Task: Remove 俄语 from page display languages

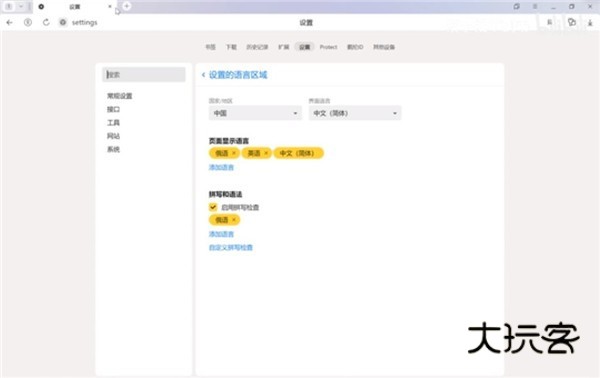Action: 234,153
